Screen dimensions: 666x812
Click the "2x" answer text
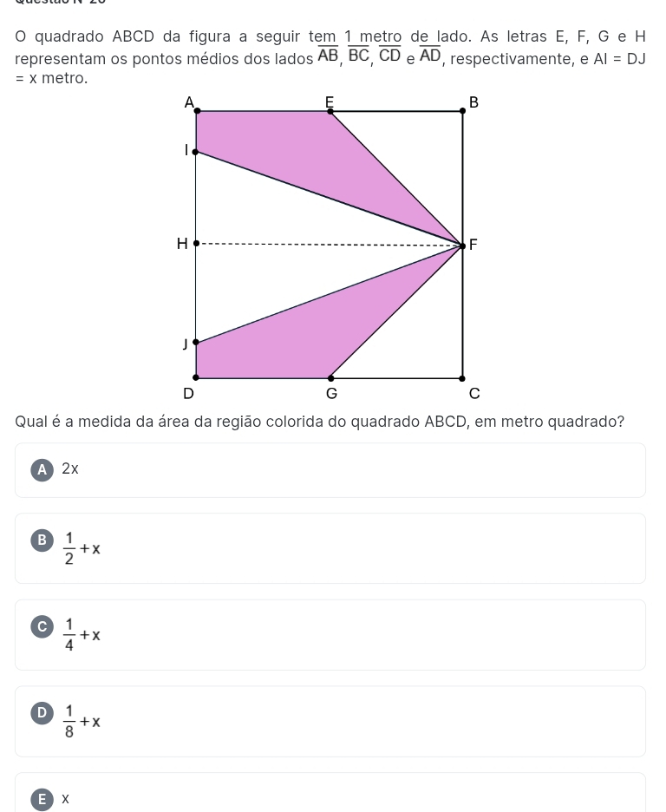click(70, 469)
